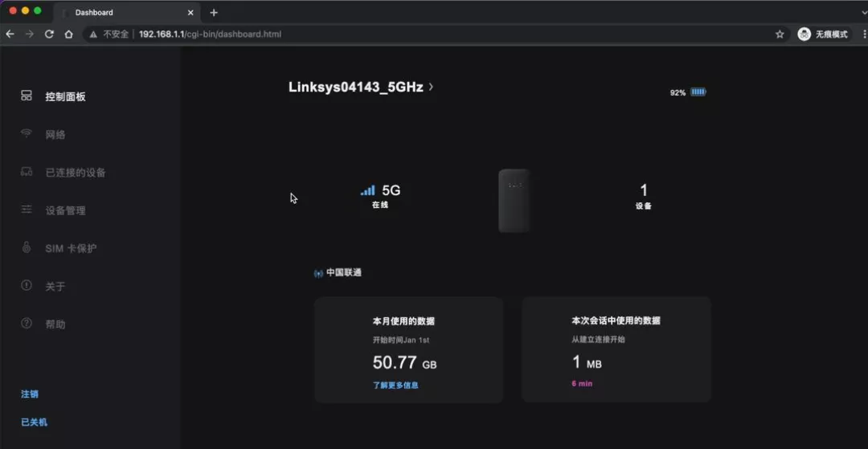
Task: Click the 92% battery percentage text
Action: [x=678, y=93]
